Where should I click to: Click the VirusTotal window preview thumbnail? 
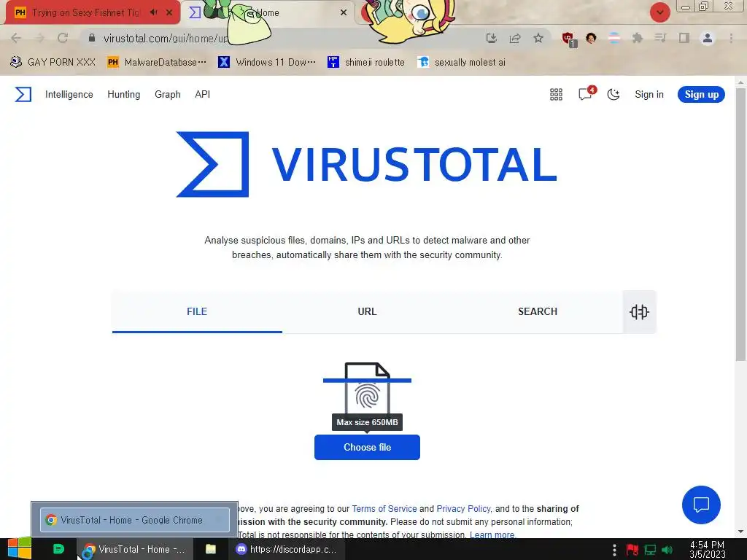(x=135, y=519)
